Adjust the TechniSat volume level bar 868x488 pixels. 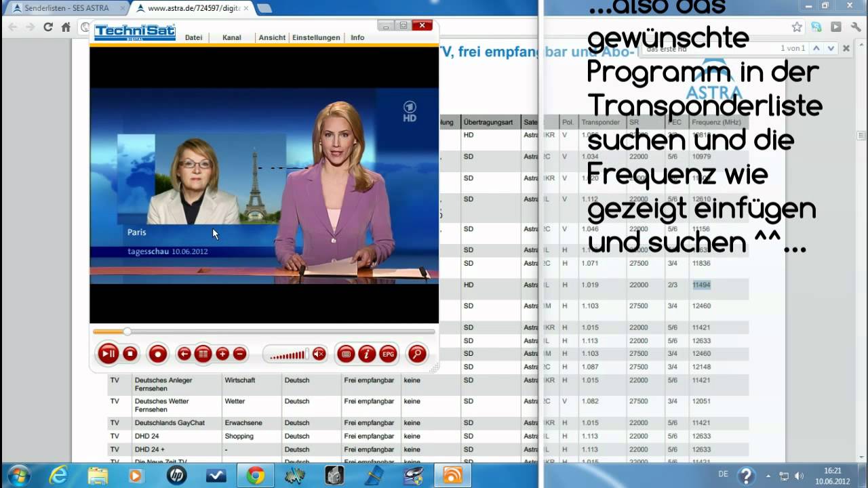click(288, 354)
